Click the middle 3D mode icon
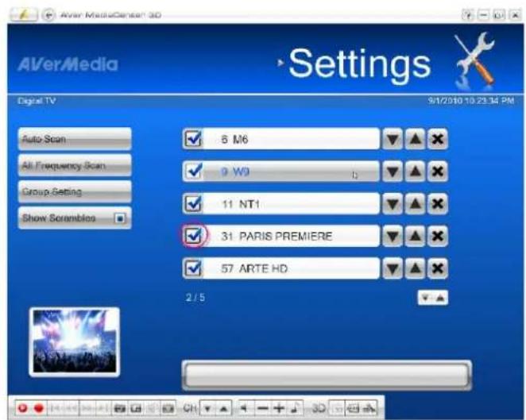This screenshot has width=526, height=420. coord(353,408)
